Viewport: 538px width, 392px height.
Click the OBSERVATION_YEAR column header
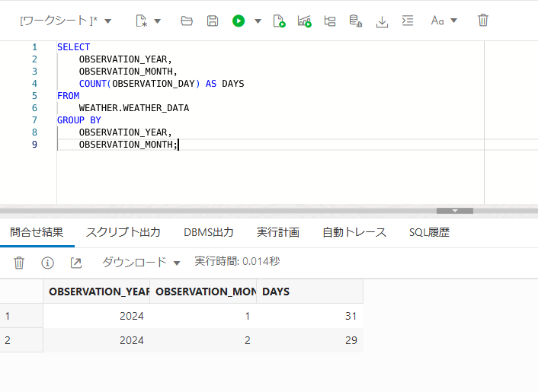[x=97, y=292]
